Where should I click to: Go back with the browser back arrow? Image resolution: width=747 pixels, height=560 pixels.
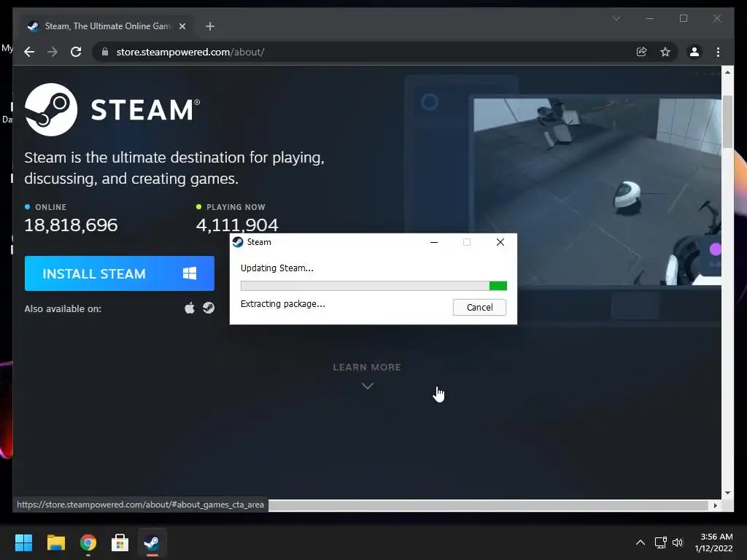point(29,52)
